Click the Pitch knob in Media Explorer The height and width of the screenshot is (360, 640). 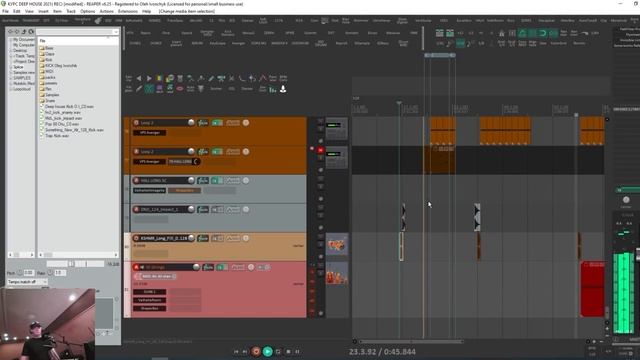coord(19,272)
